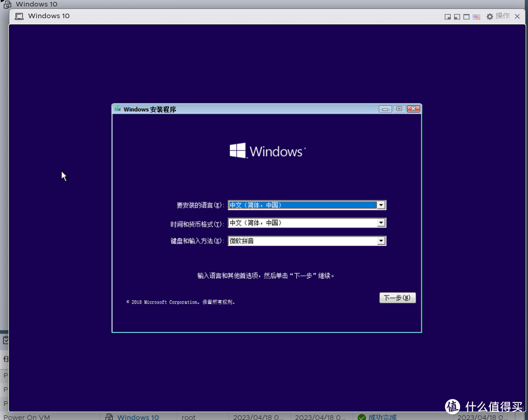Image resolution: width=528 pixels, height=420 pixels.
Task: Dock console to bottom-left corner icon
Action: pyautogui.click(x=457, y=17)
